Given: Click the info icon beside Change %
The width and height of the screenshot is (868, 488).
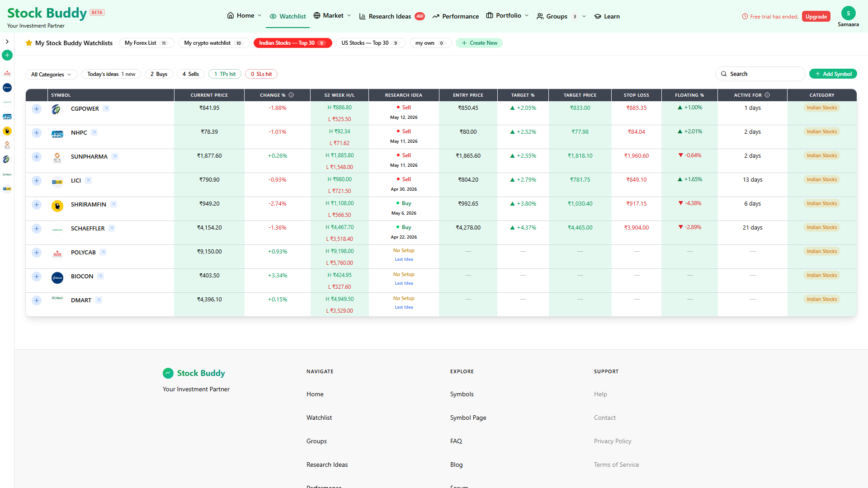Looking at the screenshot, I should pyautogui.click(x=291, y=95).
